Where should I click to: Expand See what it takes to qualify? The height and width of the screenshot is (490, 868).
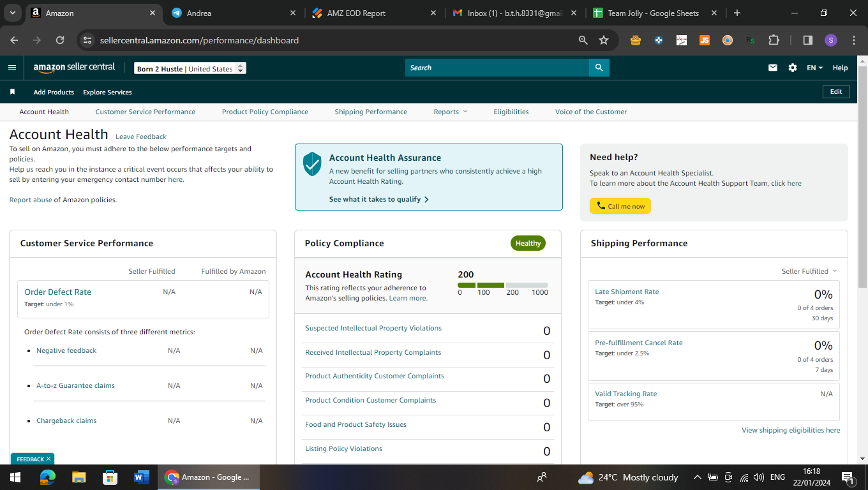pyautogui.click(x=379, y=199)
